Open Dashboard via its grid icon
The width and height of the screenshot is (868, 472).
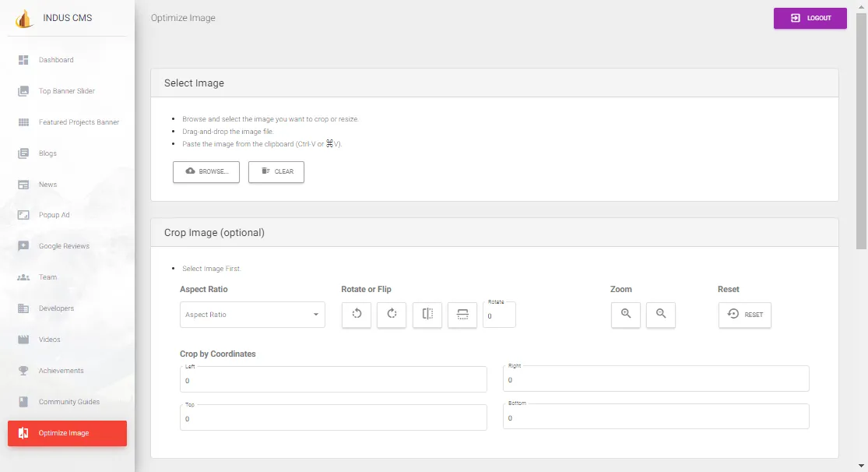23,60
